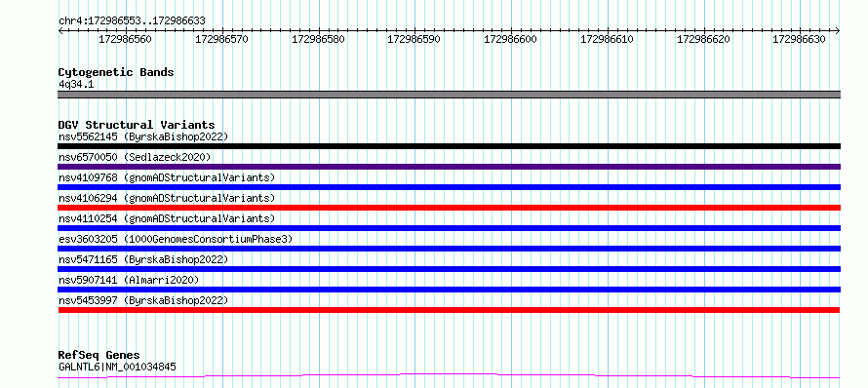Open the GALNTL6|NM_001034845 gene label
This screenshot has height=388, width=868.
click(x=117, y=367)
